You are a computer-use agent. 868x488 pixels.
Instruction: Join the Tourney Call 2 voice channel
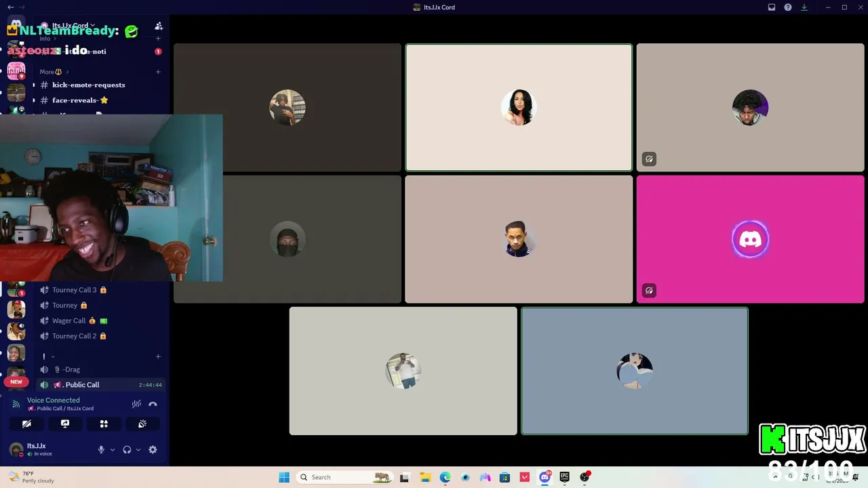point(100,336)
